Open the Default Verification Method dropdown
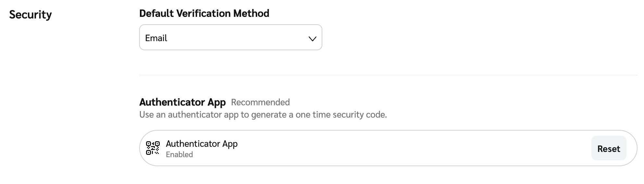This screenshot has height=184, width=644. [x=230, y=38]
